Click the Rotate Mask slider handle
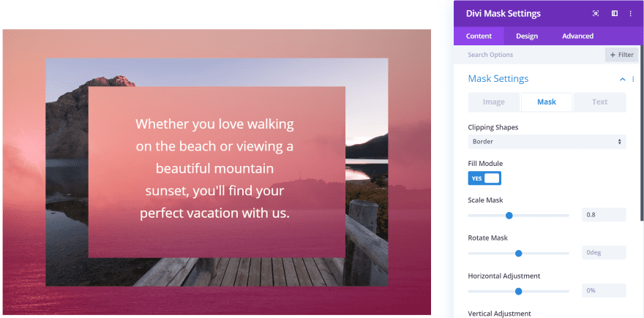Screen dimensions: 644x318 518,253
